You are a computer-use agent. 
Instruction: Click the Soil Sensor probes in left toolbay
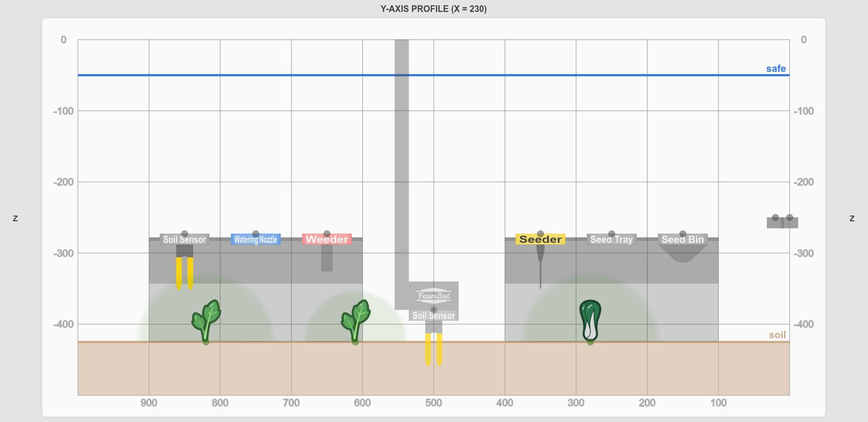coord(185,274)
